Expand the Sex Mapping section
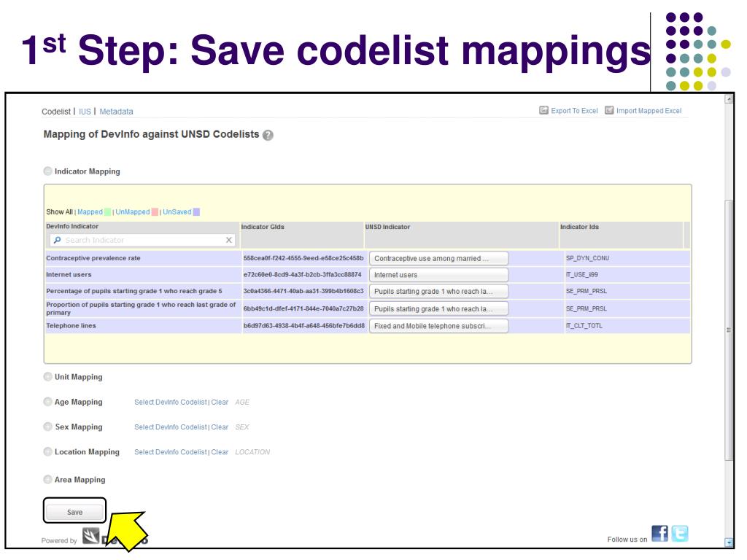This screenshot has width=747, height=560. pos(47,427)
